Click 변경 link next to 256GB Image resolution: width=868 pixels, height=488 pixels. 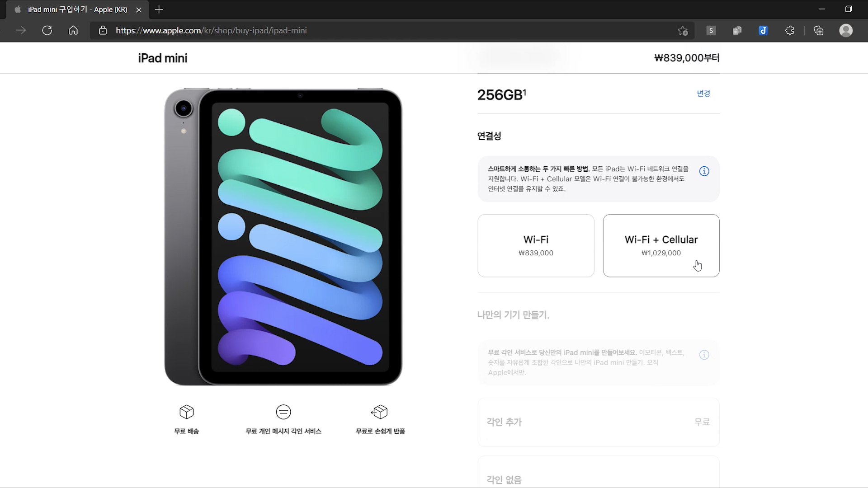tap(703, 94)
